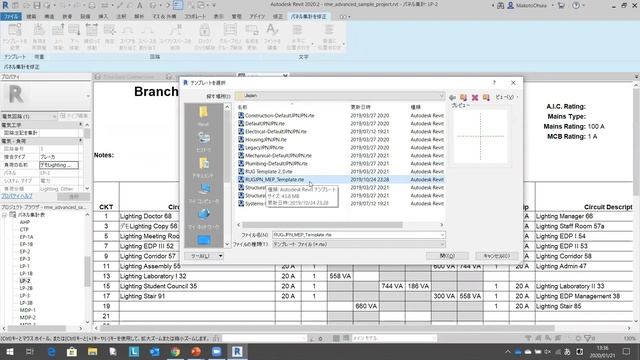Collapse the panel schedules tree node
This screenshot has height=360, width=640.
pyautogui.click(x=4, y=215)
